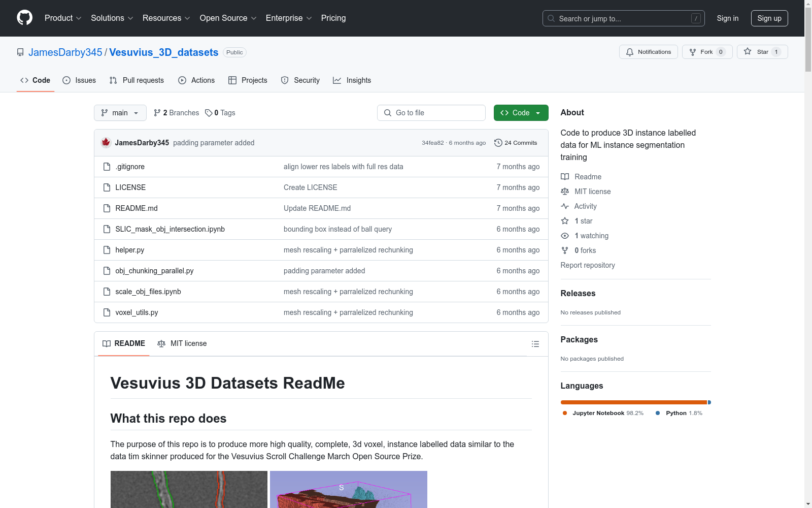Screen dimensions: 812x508
Task: Click the Jupyter Notebook 98.2% language link
Action: pyautogui.click(x=603, y=413)
